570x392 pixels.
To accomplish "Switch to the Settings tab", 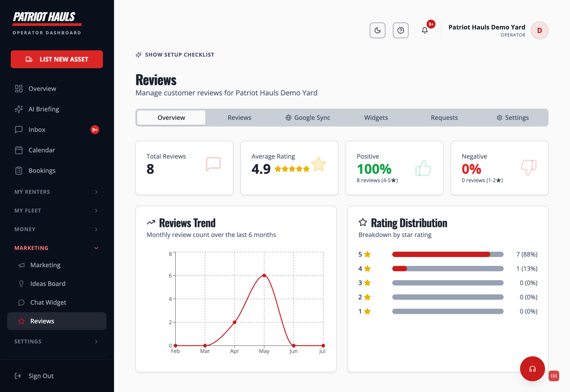I will [513, 118].
